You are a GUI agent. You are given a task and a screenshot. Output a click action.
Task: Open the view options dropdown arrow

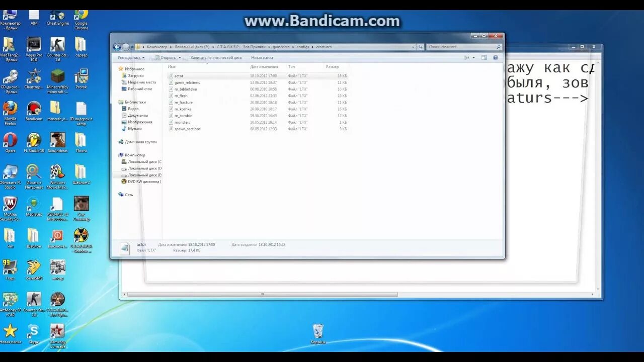pos(473,58)
